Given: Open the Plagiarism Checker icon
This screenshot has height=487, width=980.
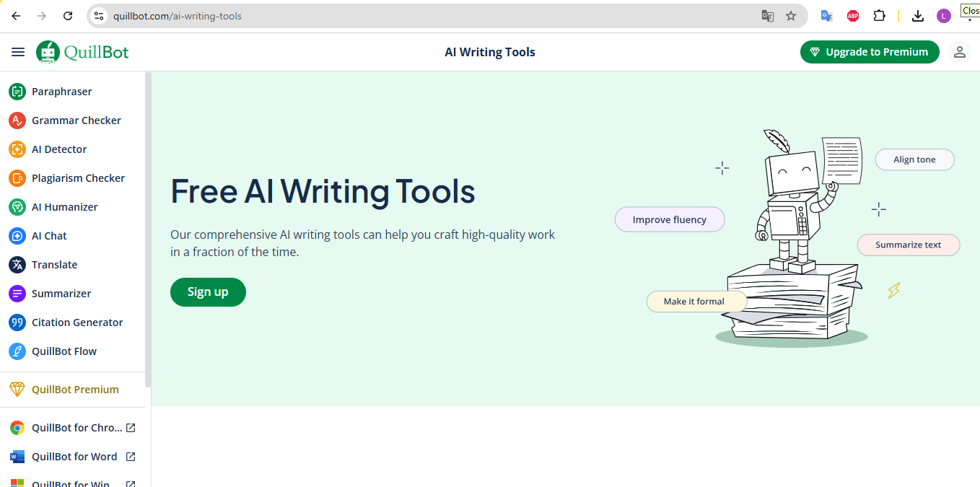Looking at the screenshot, I should click(17, 178).
